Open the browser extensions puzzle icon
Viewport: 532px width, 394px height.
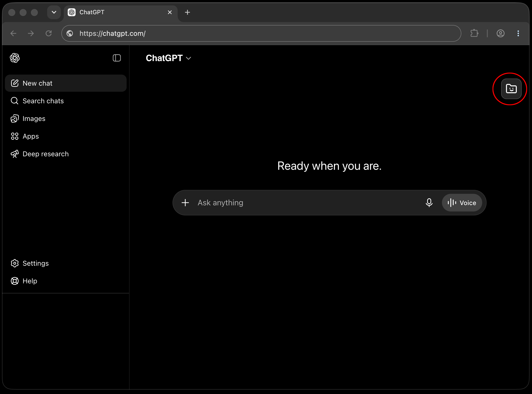(474, 33)
